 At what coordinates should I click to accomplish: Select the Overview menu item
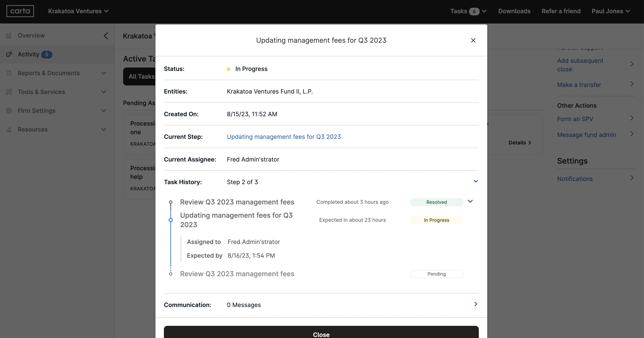tap(31, 35)
